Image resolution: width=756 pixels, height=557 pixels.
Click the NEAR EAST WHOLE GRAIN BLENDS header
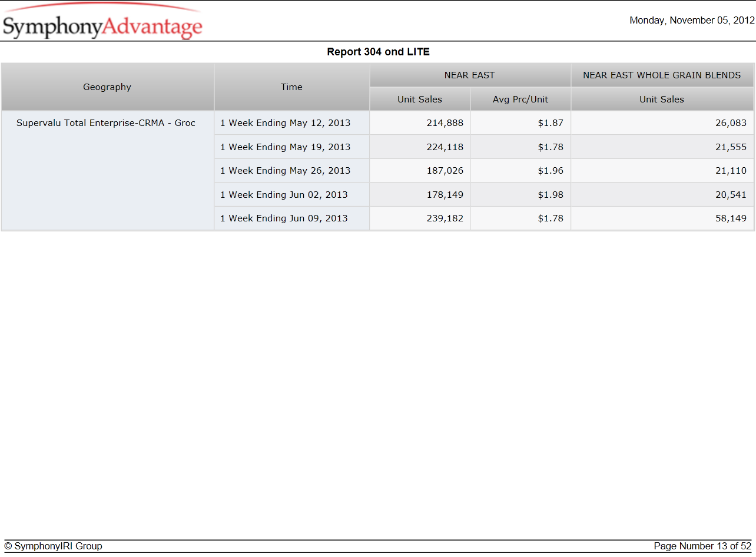662,75
